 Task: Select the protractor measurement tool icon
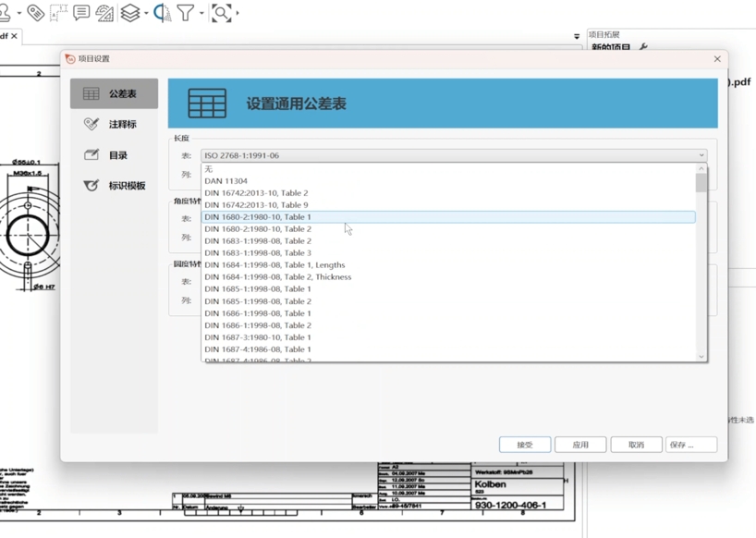104,13
